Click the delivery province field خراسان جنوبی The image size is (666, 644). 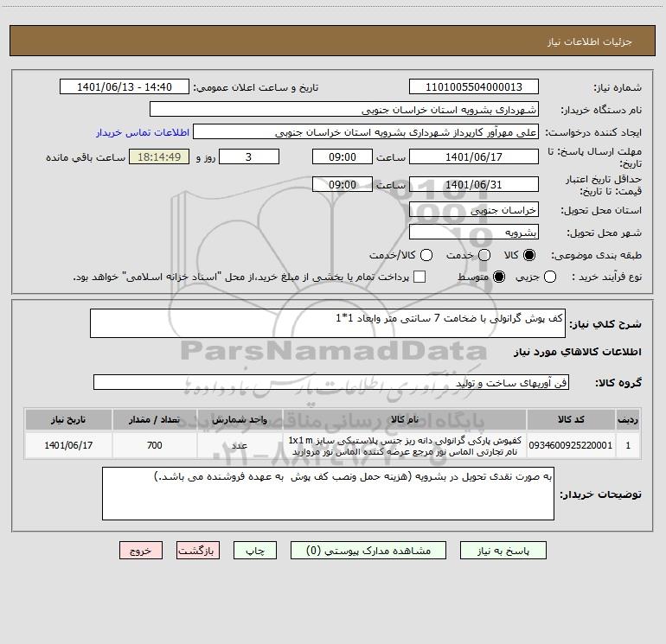pyautogui.click(x=474, y=210)
